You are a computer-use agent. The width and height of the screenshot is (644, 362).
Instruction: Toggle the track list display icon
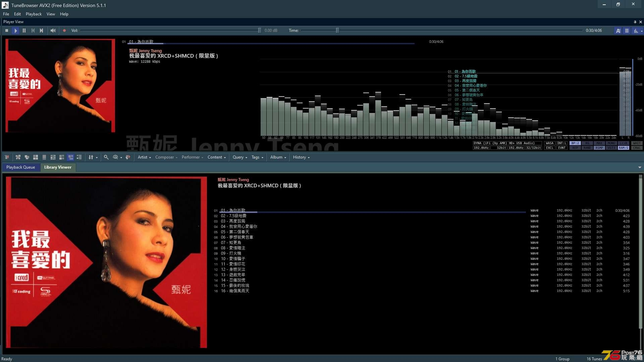click(x=627, y=31)
